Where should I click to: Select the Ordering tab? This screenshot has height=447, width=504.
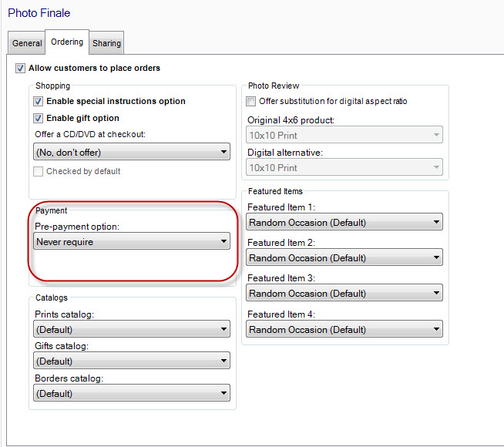pos(67,42)
